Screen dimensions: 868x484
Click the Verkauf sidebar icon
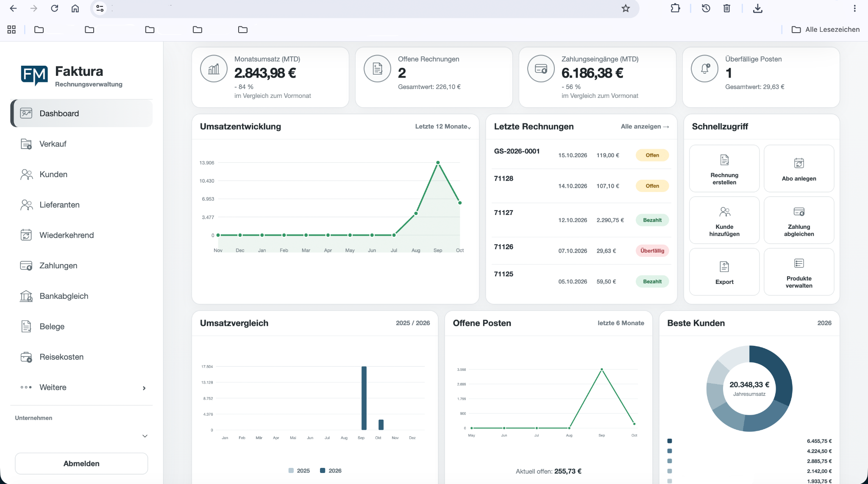point(26,144)
